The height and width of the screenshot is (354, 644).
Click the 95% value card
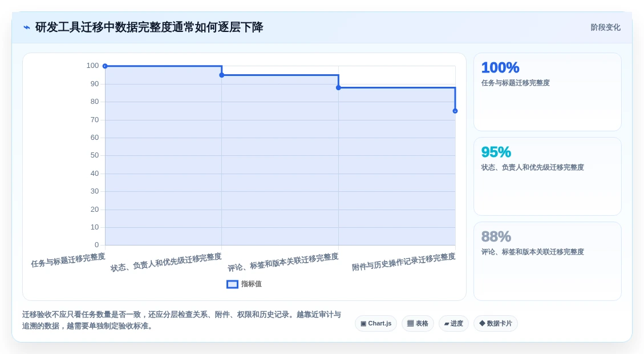click(548, 176)
